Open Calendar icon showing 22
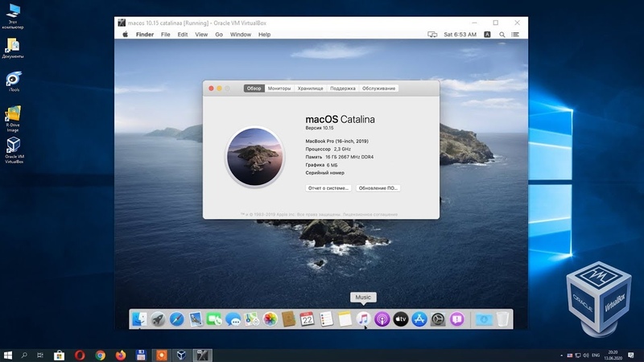Viewport: 644px width, 362px height. (x=308, y=319)
